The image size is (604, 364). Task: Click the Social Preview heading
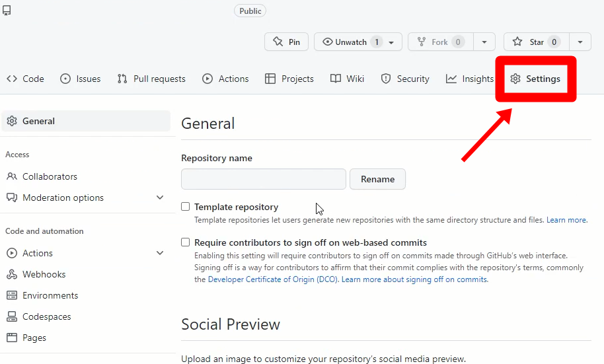(x=231, y=324)
